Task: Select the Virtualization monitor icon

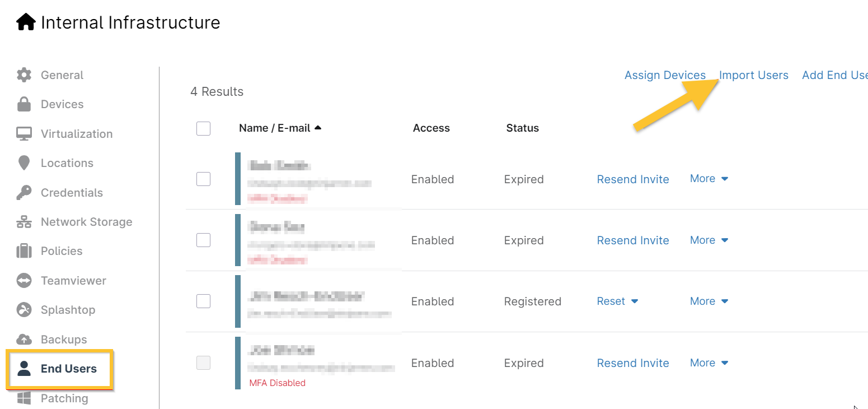Action: tap(24, 134)
